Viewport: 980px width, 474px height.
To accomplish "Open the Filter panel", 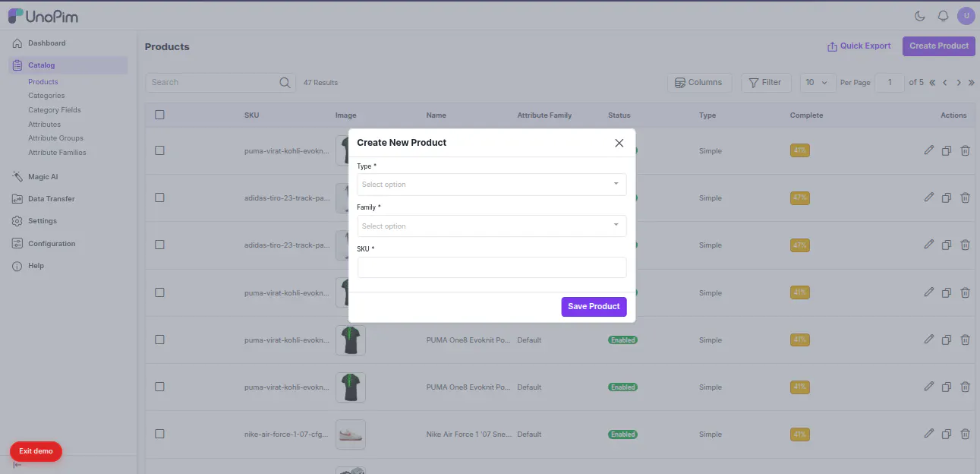I will pyautogui.click(x=766, y=82).
